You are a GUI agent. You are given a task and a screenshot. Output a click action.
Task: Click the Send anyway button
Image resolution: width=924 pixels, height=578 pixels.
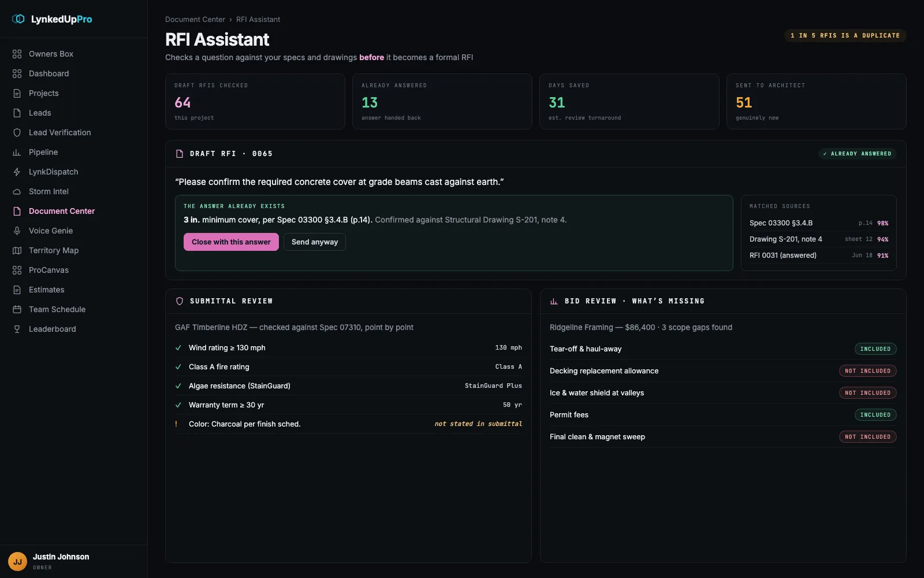[x=315, y=242]
